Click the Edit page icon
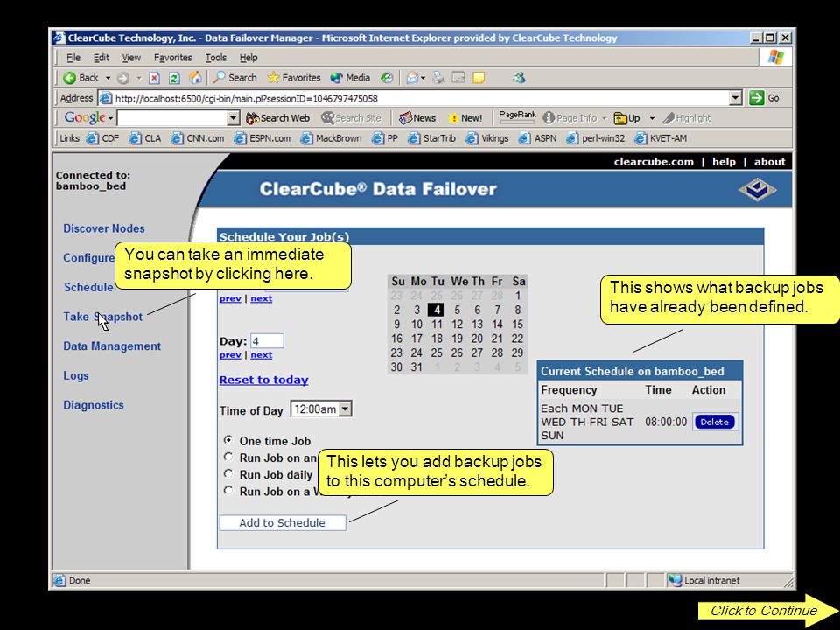The image size is (840, 630). [x=458, y=78]
